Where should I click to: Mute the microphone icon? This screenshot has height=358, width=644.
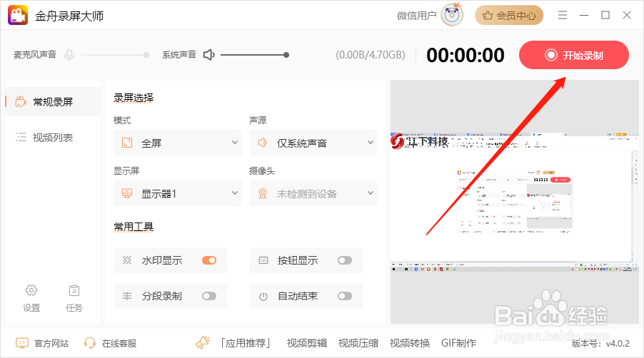69,54
